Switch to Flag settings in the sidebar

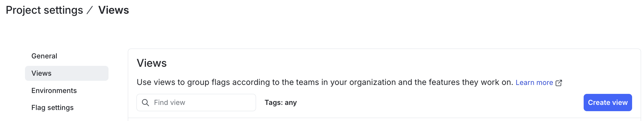pyautogui.click(x=52, y=108)
